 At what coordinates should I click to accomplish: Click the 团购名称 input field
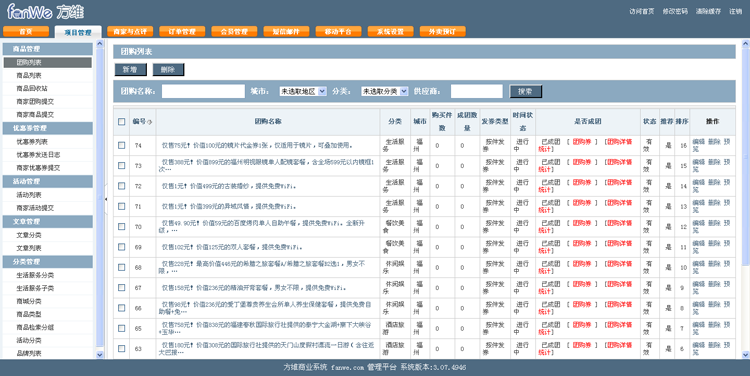pyautogui.click(x=203, y=91)
